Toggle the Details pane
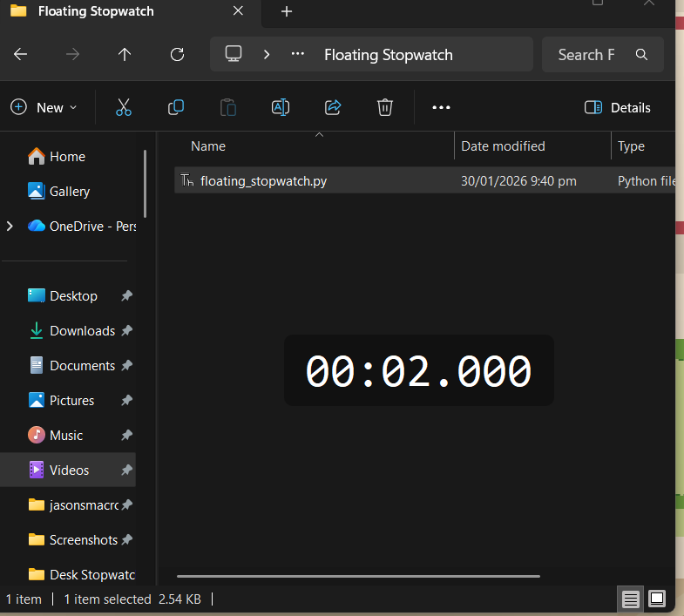 point(617,107)
